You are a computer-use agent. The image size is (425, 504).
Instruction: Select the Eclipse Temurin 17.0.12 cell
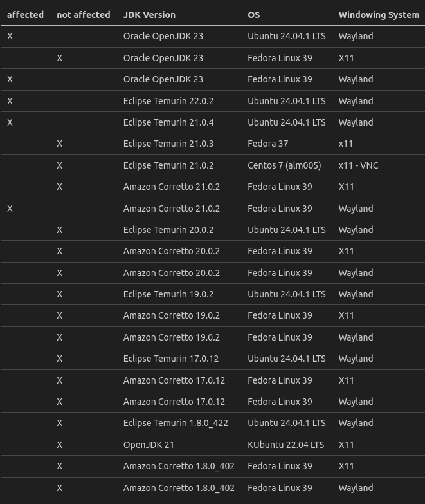point(171,359)
